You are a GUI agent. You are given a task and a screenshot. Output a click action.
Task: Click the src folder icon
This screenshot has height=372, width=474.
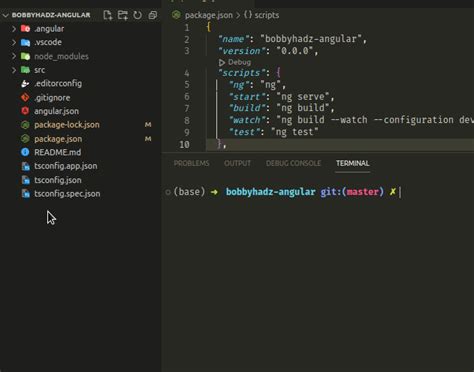coord(25,70)
